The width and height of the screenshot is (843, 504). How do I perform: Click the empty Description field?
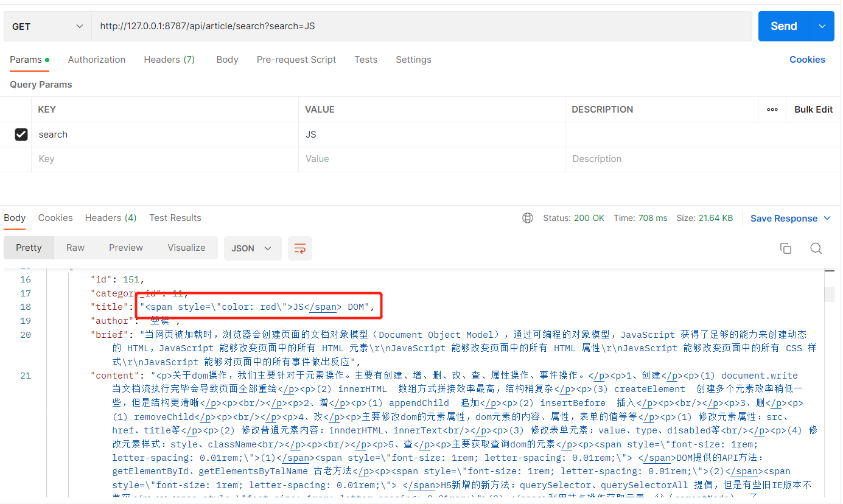coord(703,159)
